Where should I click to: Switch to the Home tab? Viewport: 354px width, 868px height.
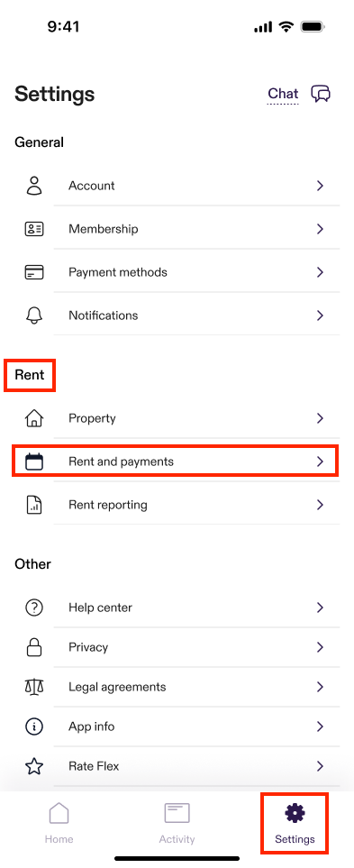(x=59, y=824)
